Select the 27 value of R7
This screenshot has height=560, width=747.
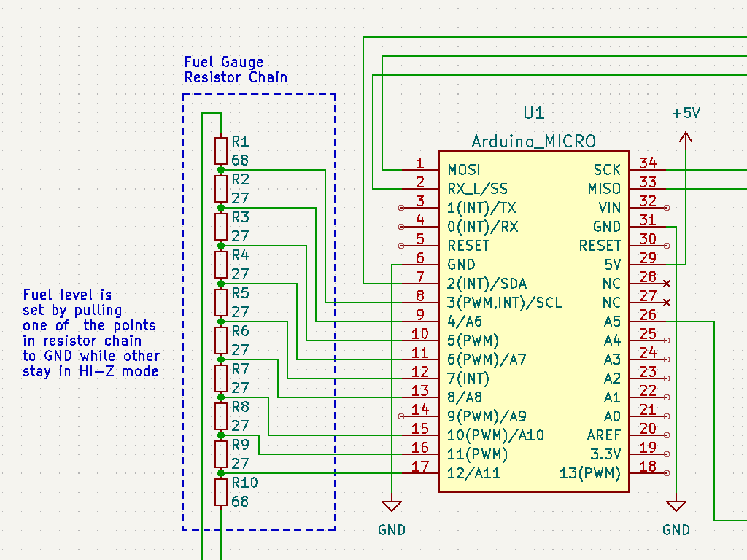[x=240, y=388]
